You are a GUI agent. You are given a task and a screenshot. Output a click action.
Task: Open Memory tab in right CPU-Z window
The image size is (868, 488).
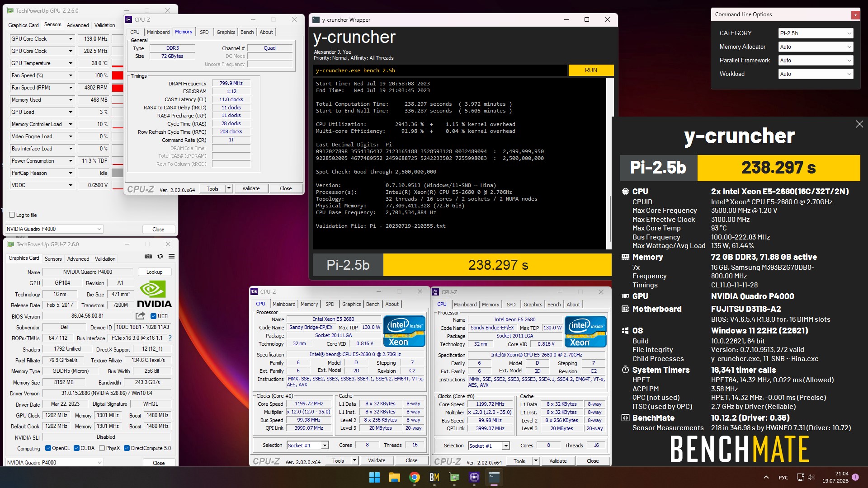point(491,305)
